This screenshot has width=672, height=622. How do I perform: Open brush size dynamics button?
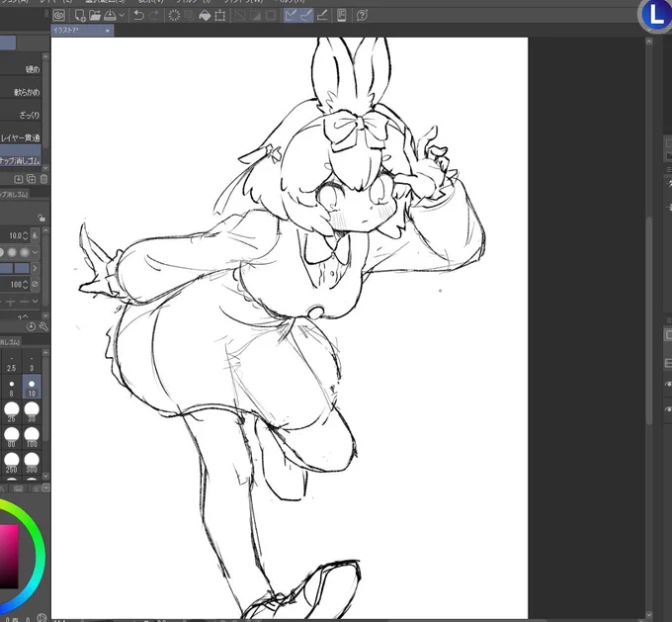click(35, 235)
